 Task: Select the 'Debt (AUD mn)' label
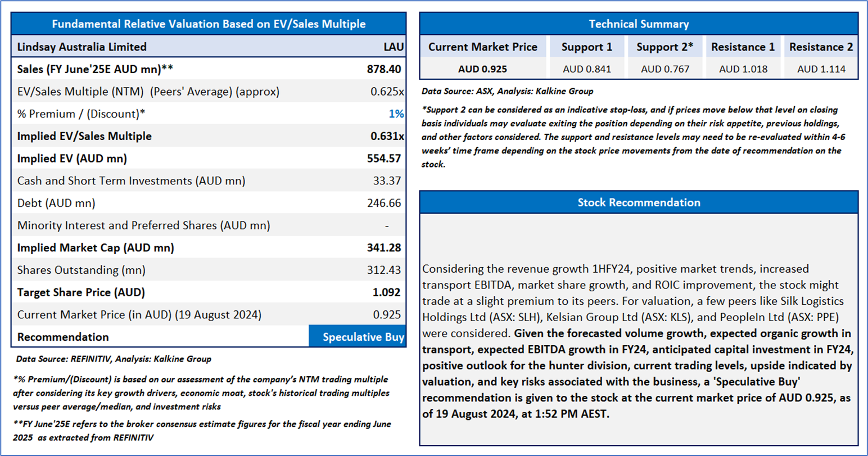pos(56,203)
